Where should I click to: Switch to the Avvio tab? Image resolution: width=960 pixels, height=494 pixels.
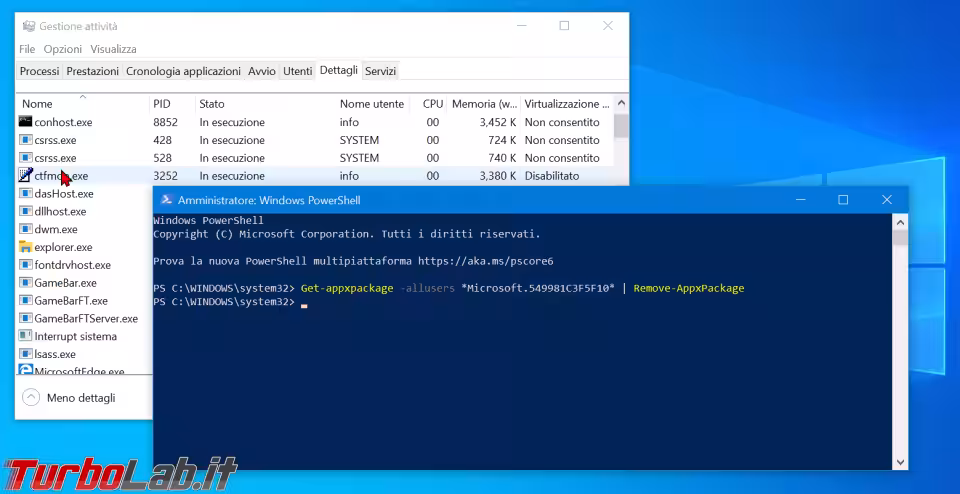point(261,71)
